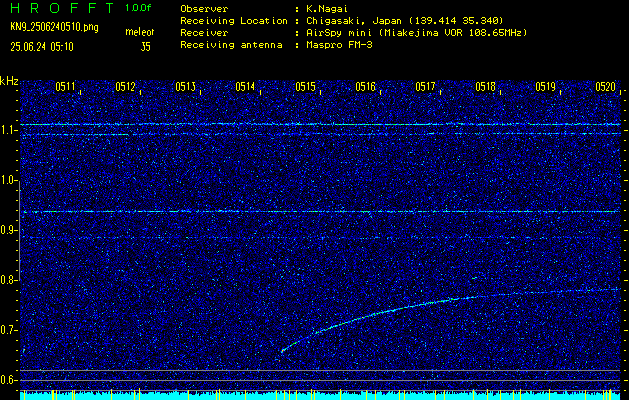The image size is (629, 400).
Task: Click the 0514 time marker
Action: (x=245, y=86)
